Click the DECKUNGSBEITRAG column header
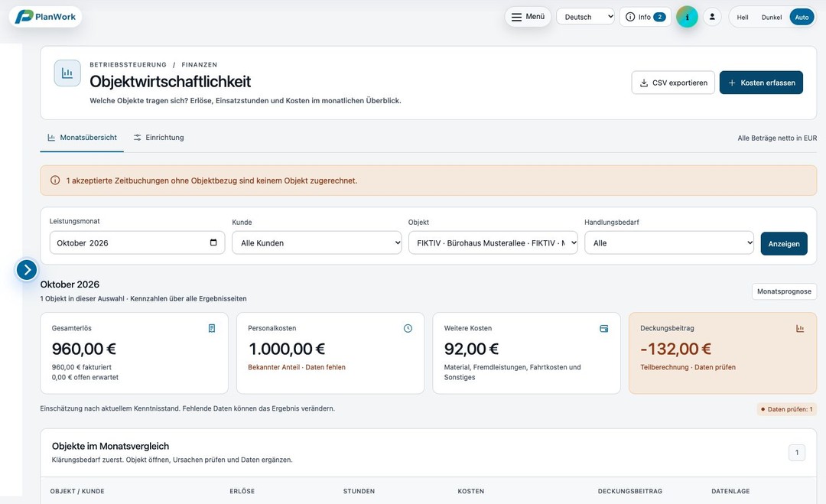 (x=630, y=491)
